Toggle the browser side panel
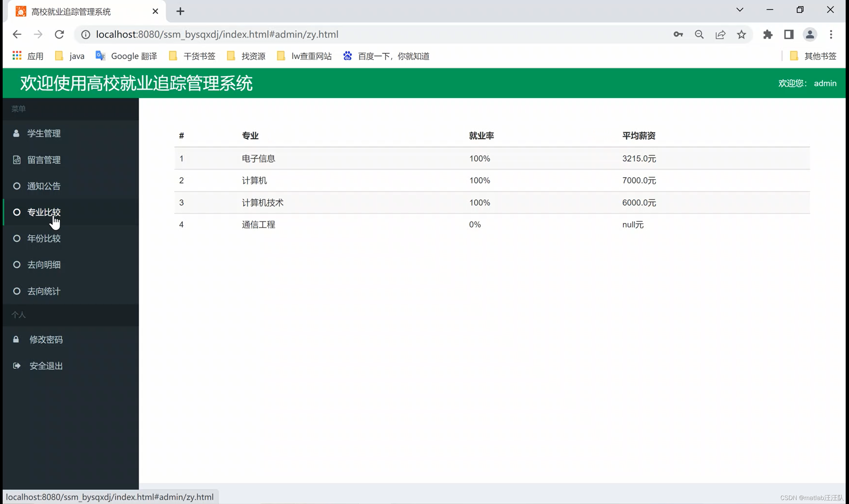 (x=789, y=34)
